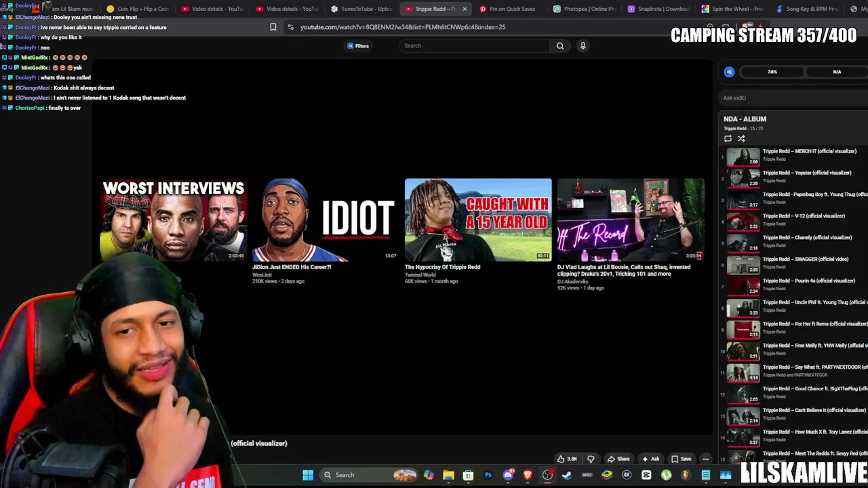Image resolution: width=868 pixels, height=488 pixels.
Task: Play Good Chance ft. BigXThaPlug from playlist
Action: pyautogui.click(x=795, y=395)
